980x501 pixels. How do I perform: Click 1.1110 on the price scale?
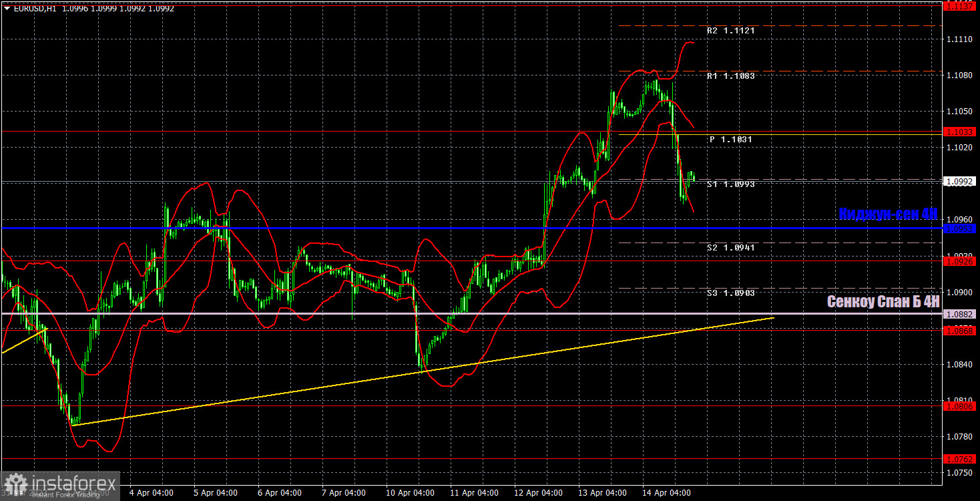[x=959, y=39]
